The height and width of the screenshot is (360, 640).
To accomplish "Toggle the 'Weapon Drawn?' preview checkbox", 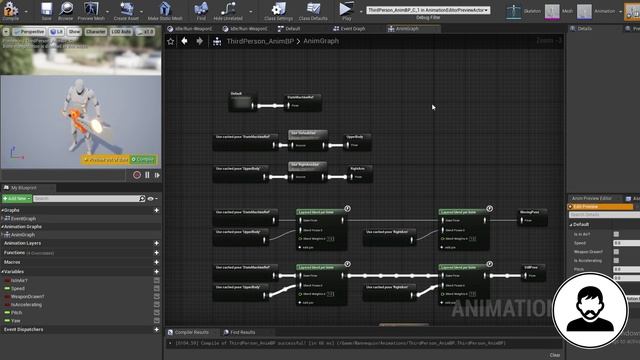I will [616, 252].
